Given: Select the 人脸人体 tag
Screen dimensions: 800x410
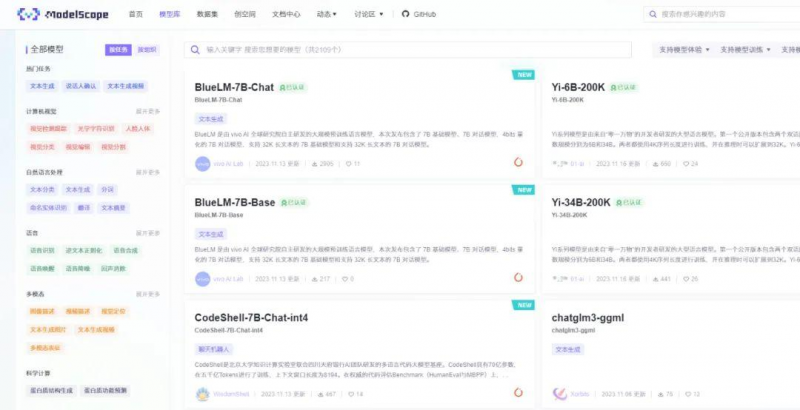Looking at the screenshot, I should point(138,129).
